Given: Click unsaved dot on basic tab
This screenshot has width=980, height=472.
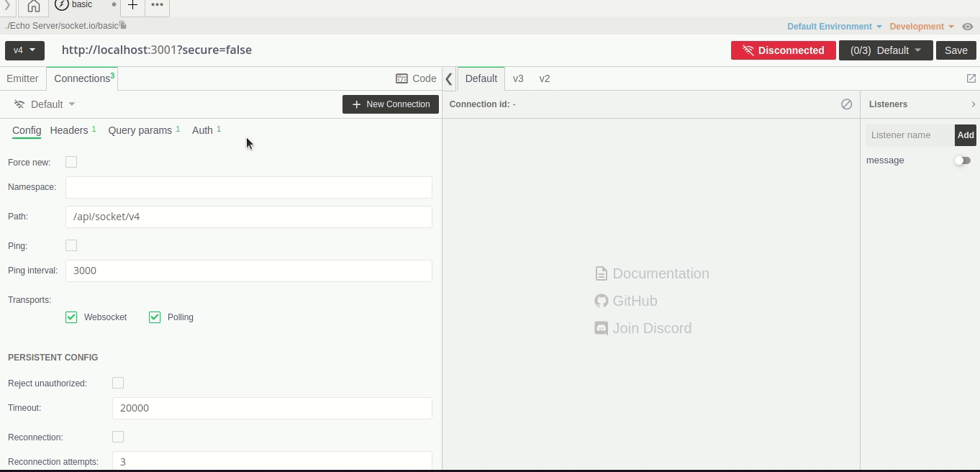Looking at the screenshot, I should click(114, 5).
